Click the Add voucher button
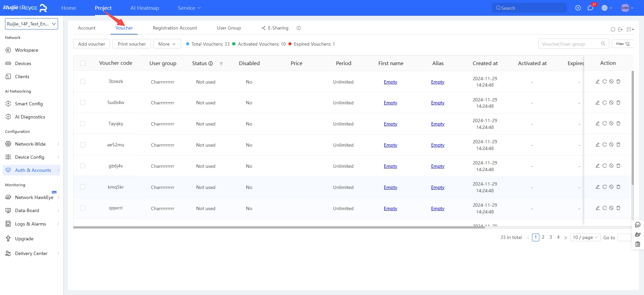This screenshot has height=295, width=644. 92,44
